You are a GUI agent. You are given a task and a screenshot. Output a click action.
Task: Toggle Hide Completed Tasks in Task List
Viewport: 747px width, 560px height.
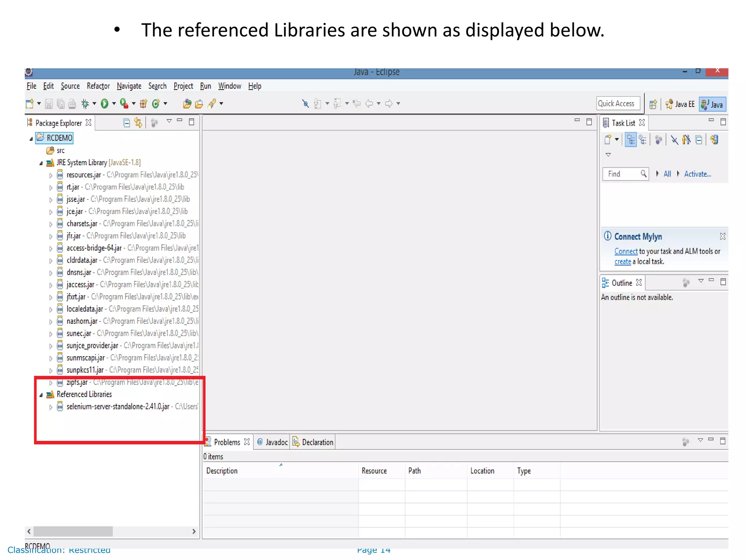pos(674,140)
